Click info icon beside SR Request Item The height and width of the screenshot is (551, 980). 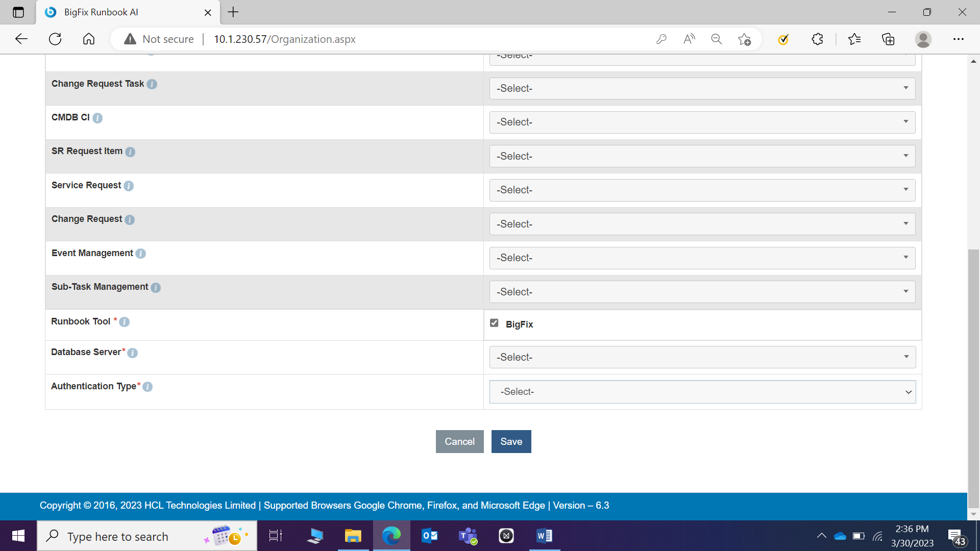tap(130, 152)
